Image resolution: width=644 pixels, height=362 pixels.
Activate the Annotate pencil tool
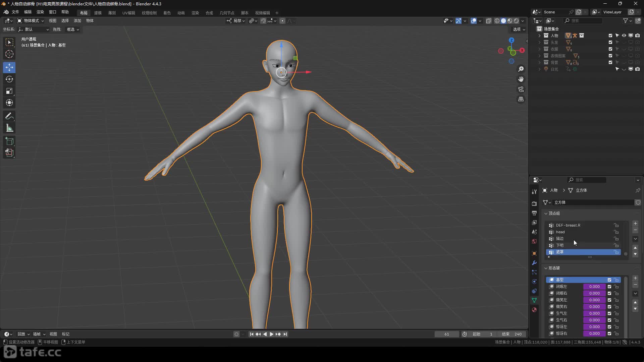(x=9, y=116)
